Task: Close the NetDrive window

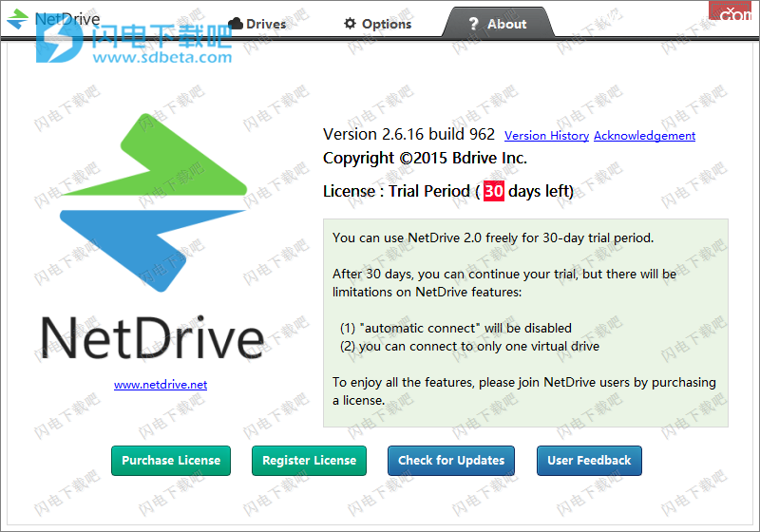Action: [731, 10]
